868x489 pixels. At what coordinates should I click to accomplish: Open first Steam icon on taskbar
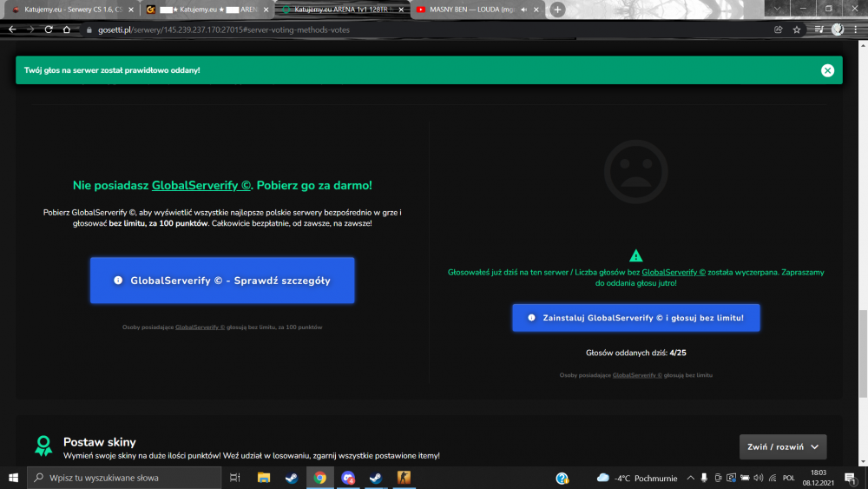click(x=291, y=478)
